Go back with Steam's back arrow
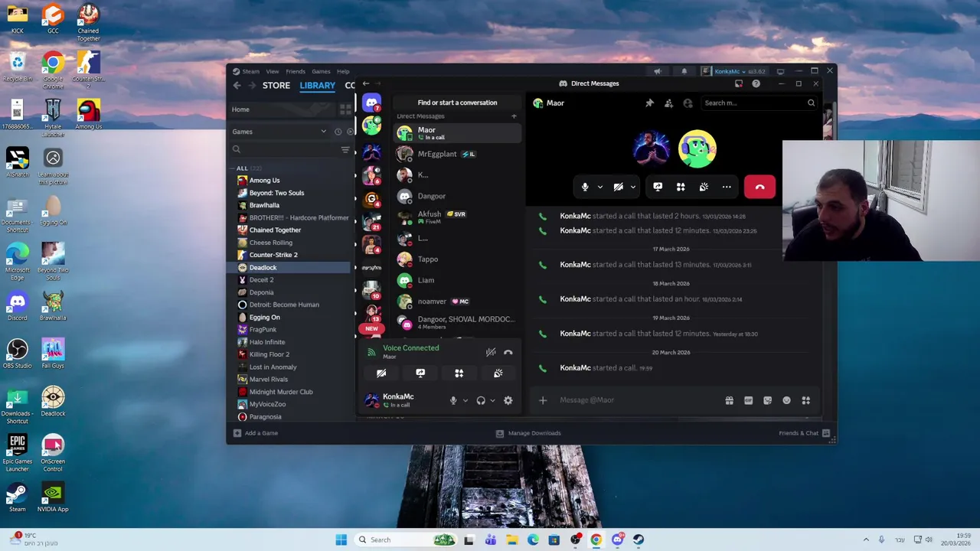Screen dimensions: 980x551 237,86
